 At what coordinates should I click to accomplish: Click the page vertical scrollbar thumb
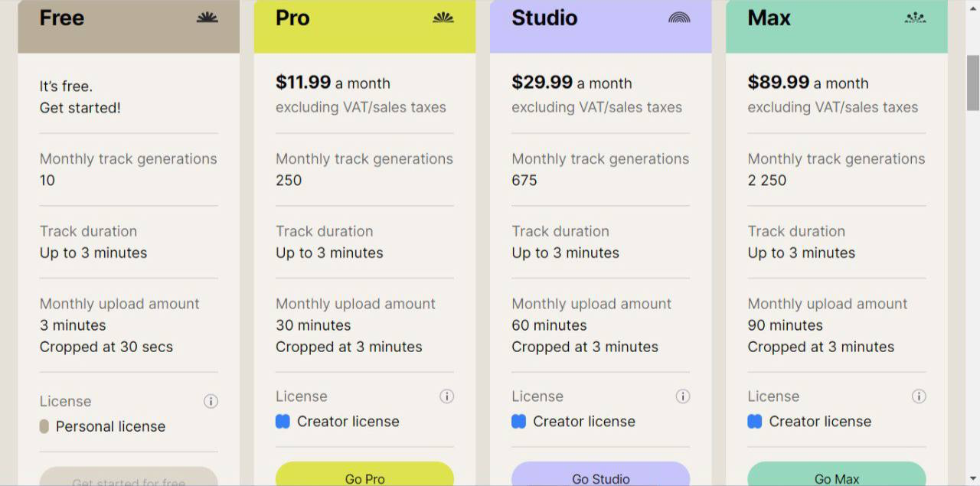tap(972, 83)
